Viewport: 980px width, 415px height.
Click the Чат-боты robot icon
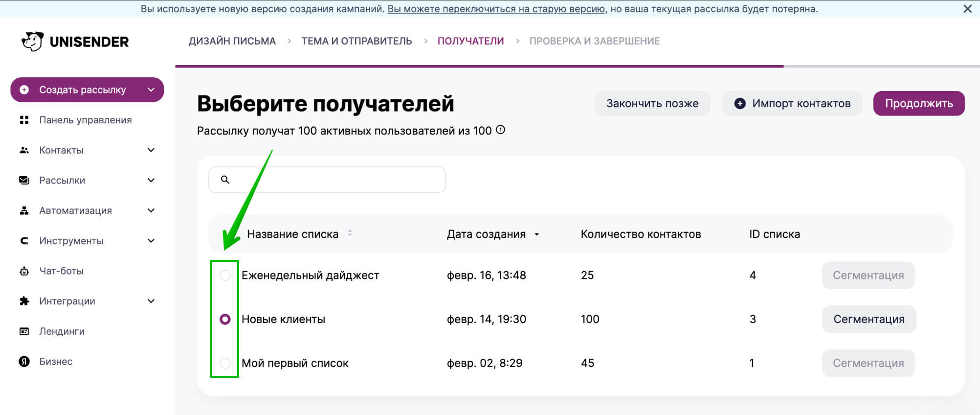(x=24, y=271)
